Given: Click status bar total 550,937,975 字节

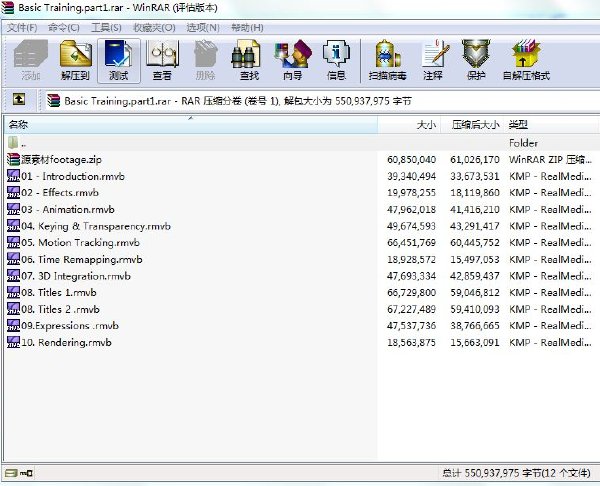Looking at the screenshot, I should 516,473.
